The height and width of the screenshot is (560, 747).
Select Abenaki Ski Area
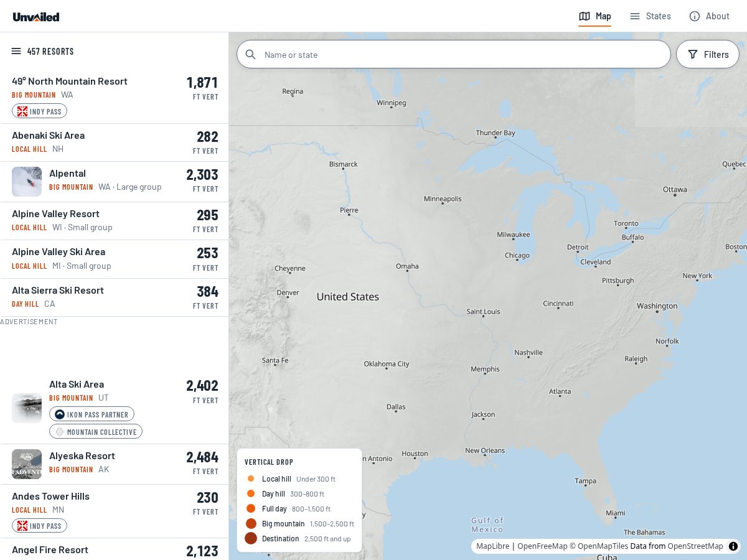click(x=48, y=135)
